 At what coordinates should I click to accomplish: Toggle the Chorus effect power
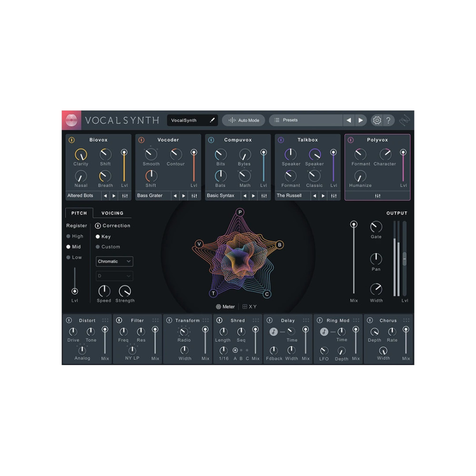(x=370, y=320)
